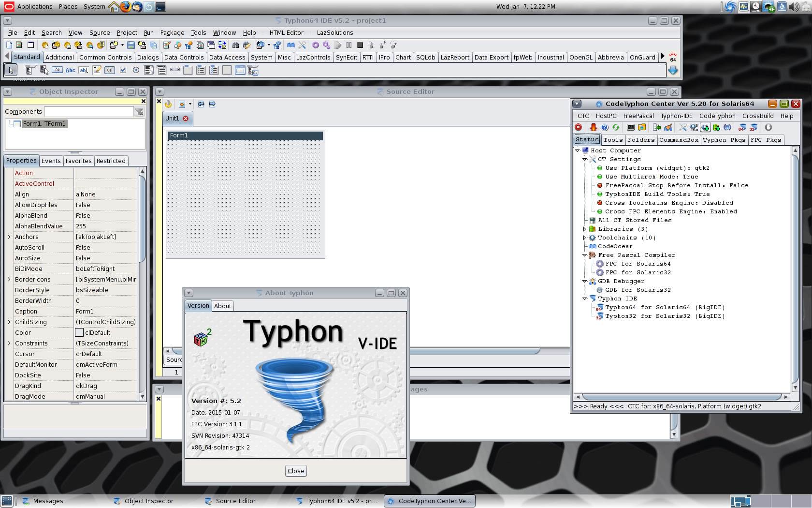The height and width of the screenshot is (508, 812).
Task: Click the Typhon 64 tornado icon in CTC toolbar
Action: 742,127
